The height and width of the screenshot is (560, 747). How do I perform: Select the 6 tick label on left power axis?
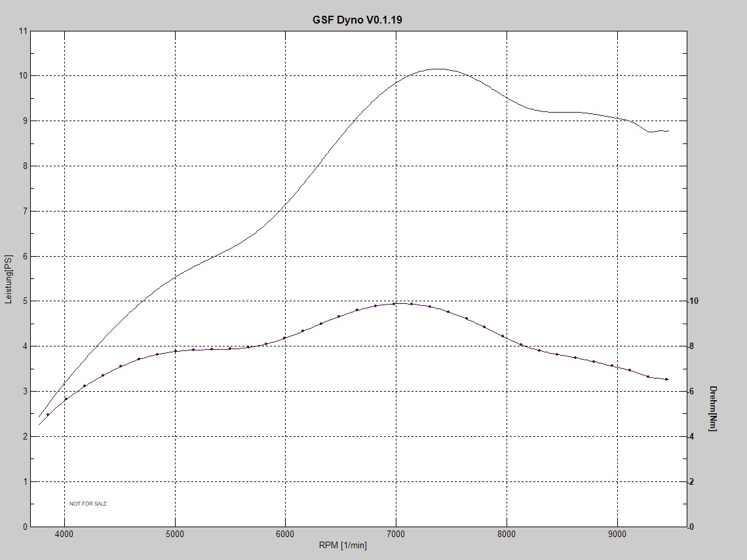25,256
